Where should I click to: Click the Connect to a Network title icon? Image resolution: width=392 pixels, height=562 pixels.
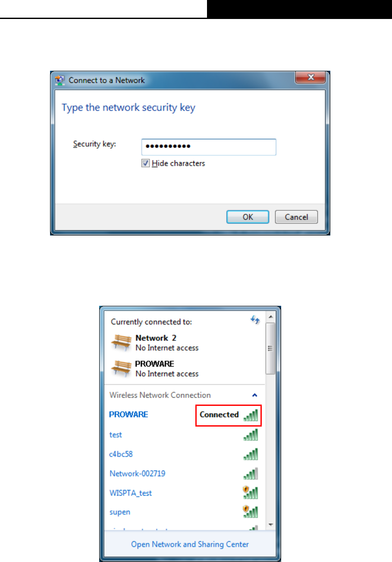point(61,80)
